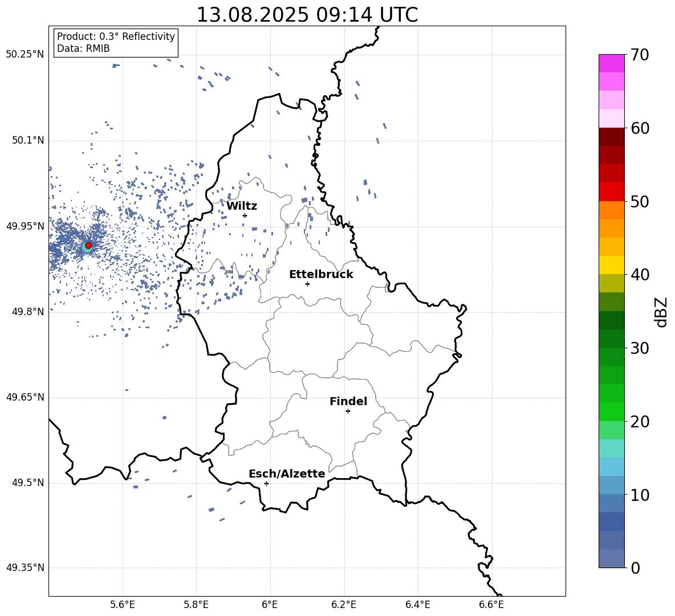
Task: Click the 10 colorbar tick label
Action: (640, 495)
